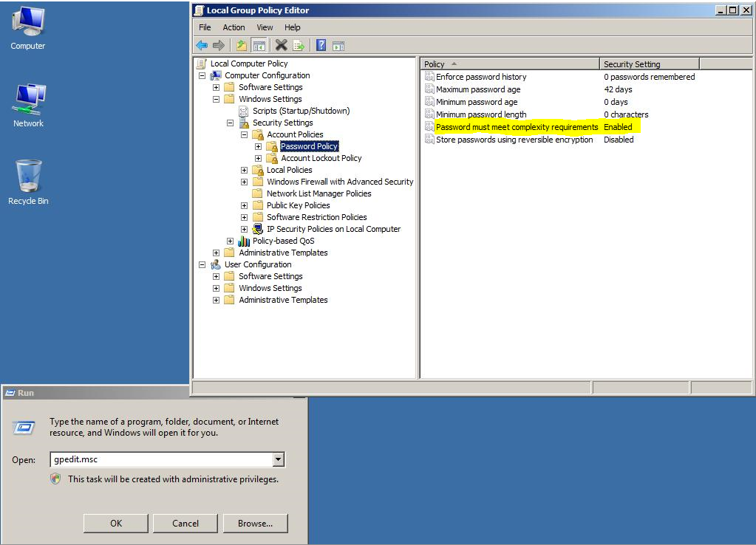The height and width of the screenshot is (545, 756).
Task: Click the Local Group Policy Editor title icon
Action: [x=199, y=10]
